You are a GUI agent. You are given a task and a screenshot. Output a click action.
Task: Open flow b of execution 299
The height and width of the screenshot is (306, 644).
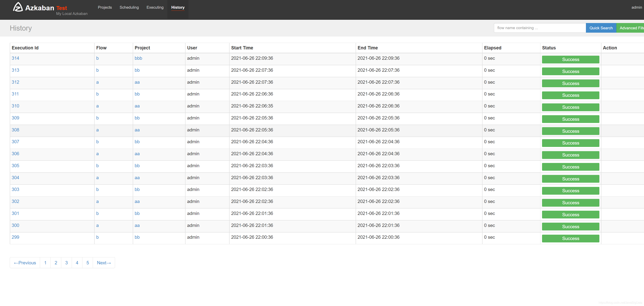coord(97,237)
